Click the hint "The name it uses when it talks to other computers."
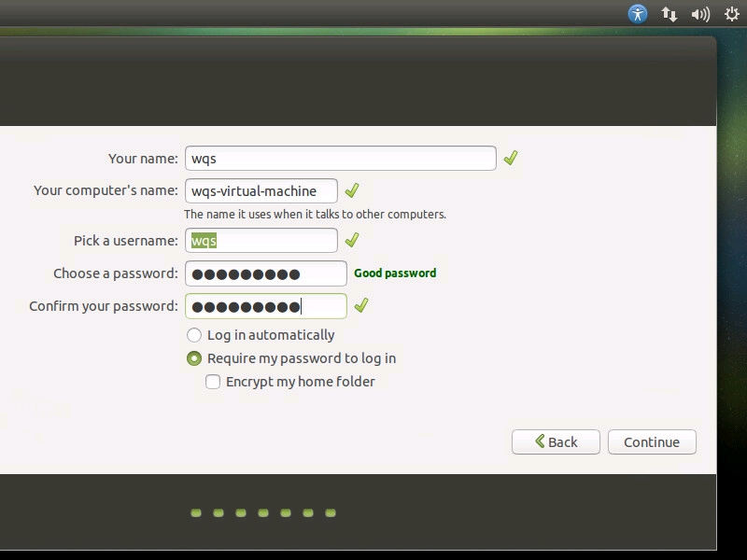The image size is (747, 560). (315, 215)
